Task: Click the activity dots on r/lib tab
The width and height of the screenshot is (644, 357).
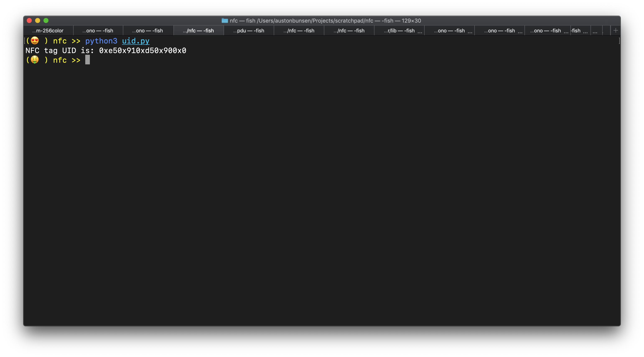Action: click(x=420, y=32)
